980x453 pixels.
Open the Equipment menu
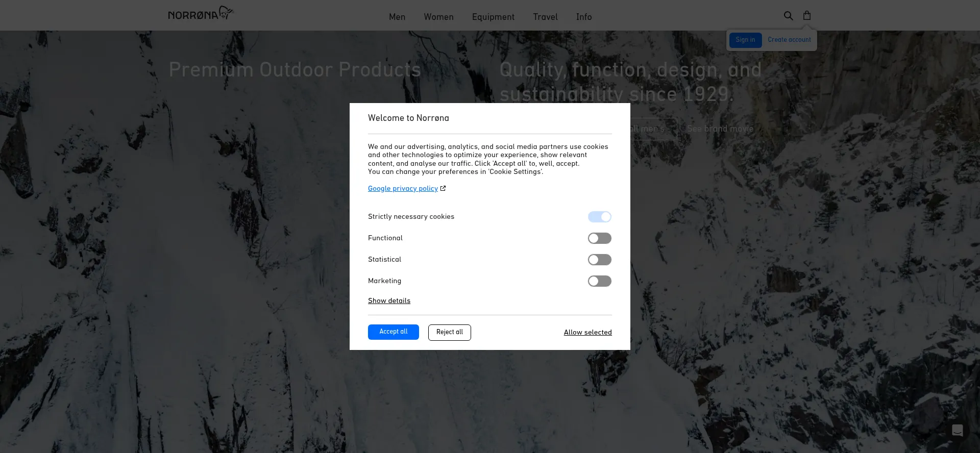(x=493, y=17)
